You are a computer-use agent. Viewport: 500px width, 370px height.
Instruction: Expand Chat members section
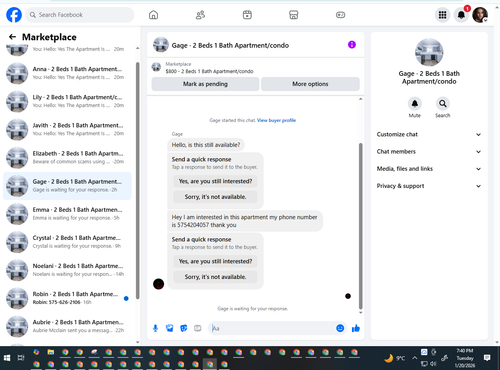tap(429, 152)
